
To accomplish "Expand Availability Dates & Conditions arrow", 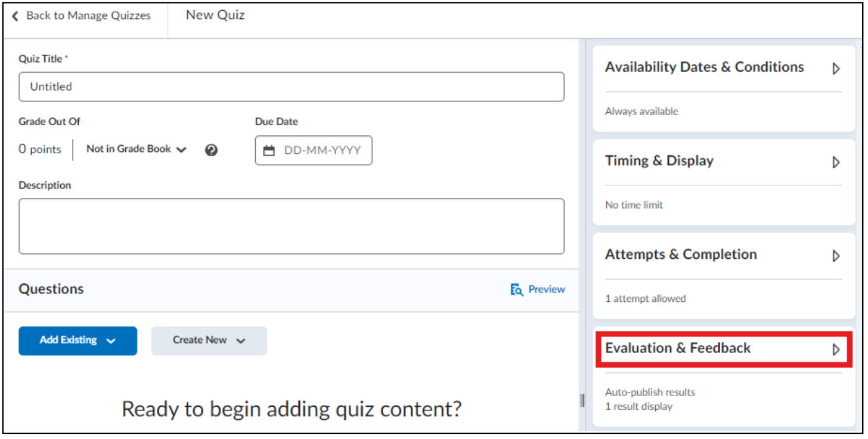I will coord(836,69).
